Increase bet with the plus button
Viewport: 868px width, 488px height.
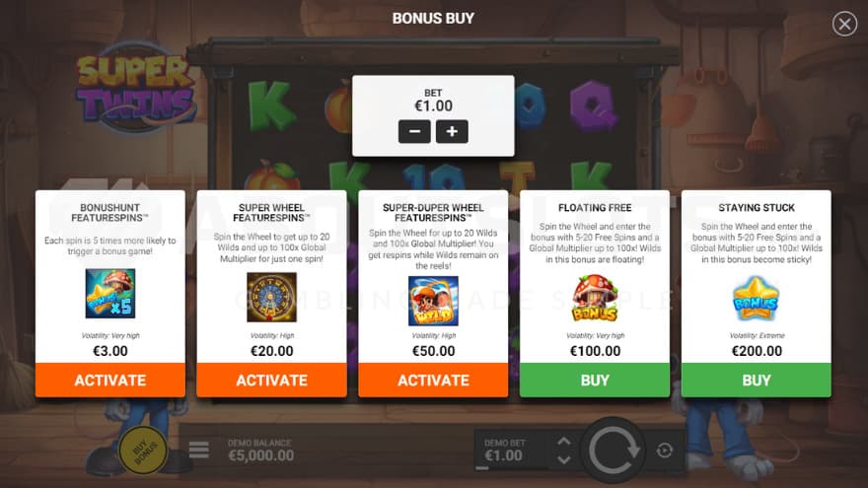click(x=452, y=132)
